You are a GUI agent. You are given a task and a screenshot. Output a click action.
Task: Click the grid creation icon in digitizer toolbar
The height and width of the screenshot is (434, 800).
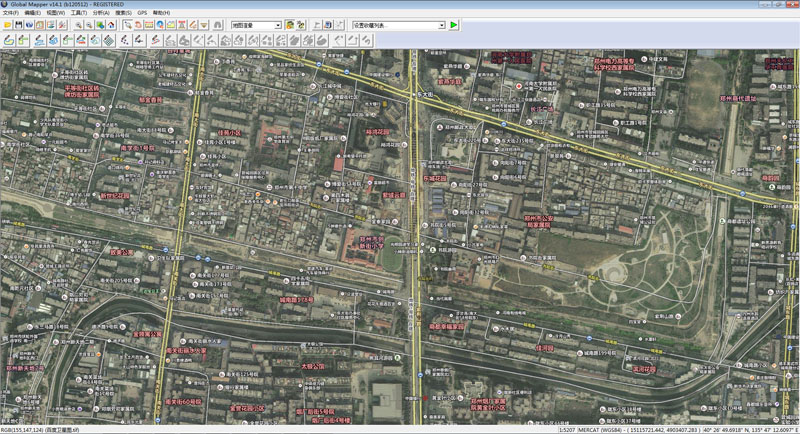coord(109,41)
